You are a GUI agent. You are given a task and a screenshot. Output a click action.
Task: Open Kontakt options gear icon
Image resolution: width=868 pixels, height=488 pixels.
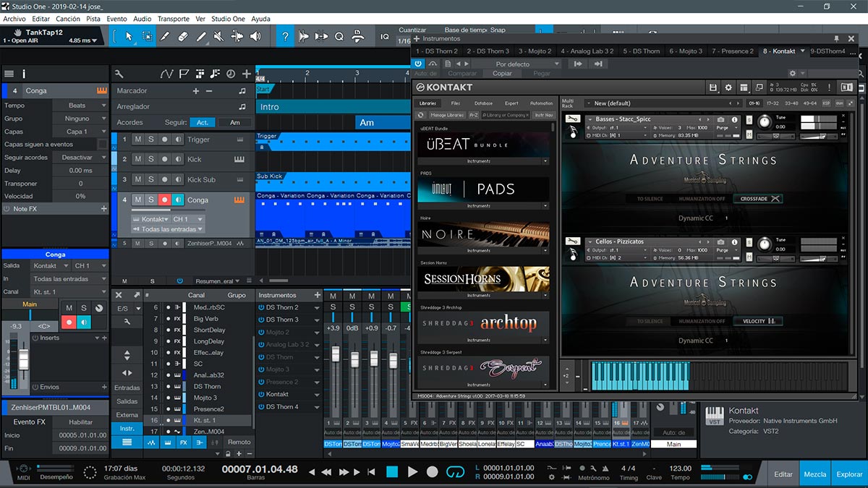pos(729,87)
